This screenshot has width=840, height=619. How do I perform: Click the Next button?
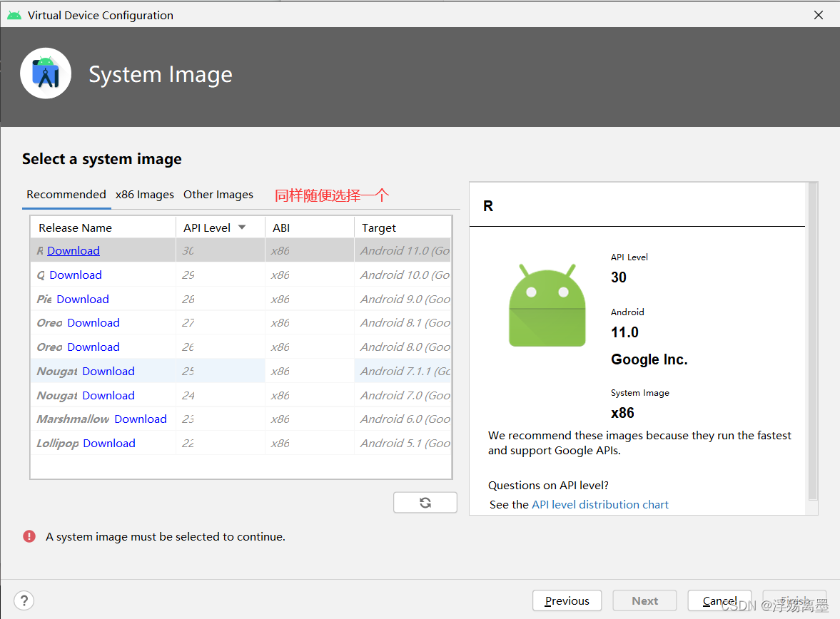644,600
